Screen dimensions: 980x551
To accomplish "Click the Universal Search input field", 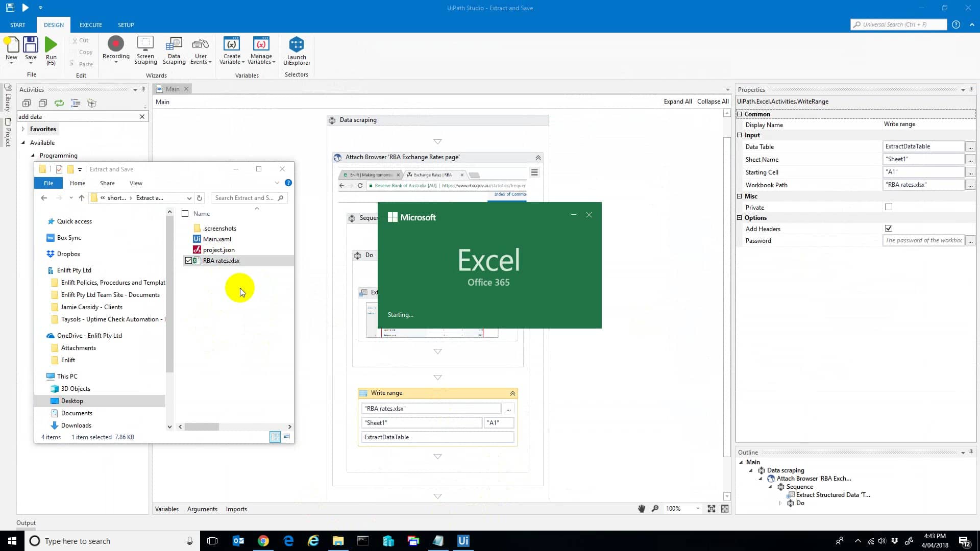I will [898, 24].
